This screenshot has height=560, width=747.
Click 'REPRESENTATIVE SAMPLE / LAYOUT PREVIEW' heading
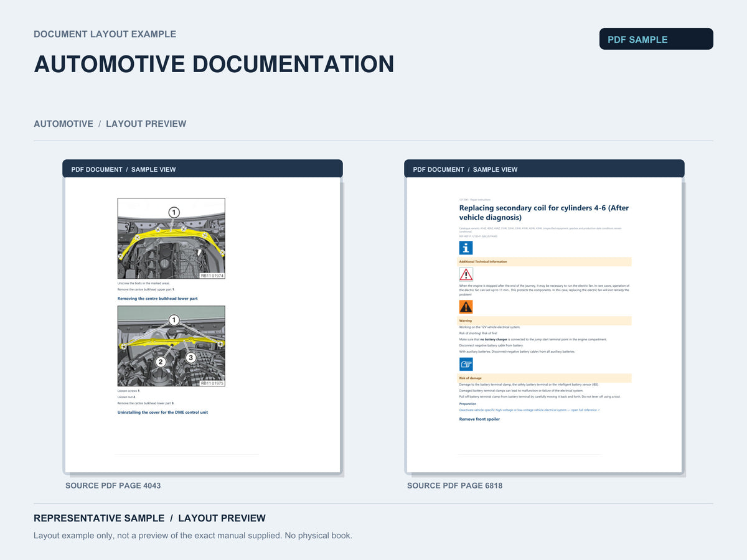pyautogui.click(x=149, y=518)
